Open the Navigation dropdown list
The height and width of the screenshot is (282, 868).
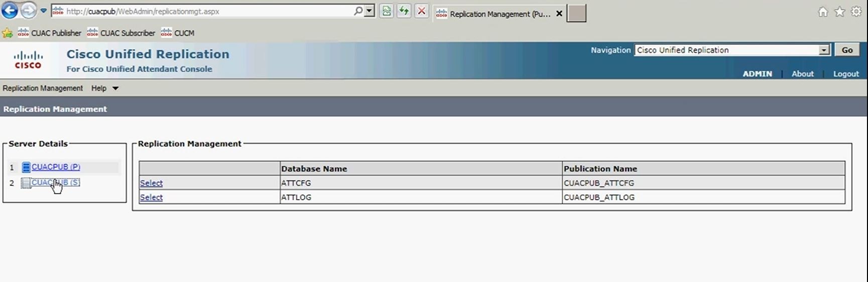[x=731, y=50]
